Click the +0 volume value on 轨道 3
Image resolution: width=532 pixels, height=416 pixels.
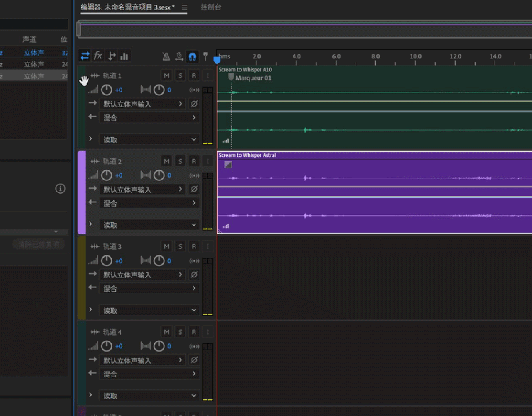(x=119, y=261)
